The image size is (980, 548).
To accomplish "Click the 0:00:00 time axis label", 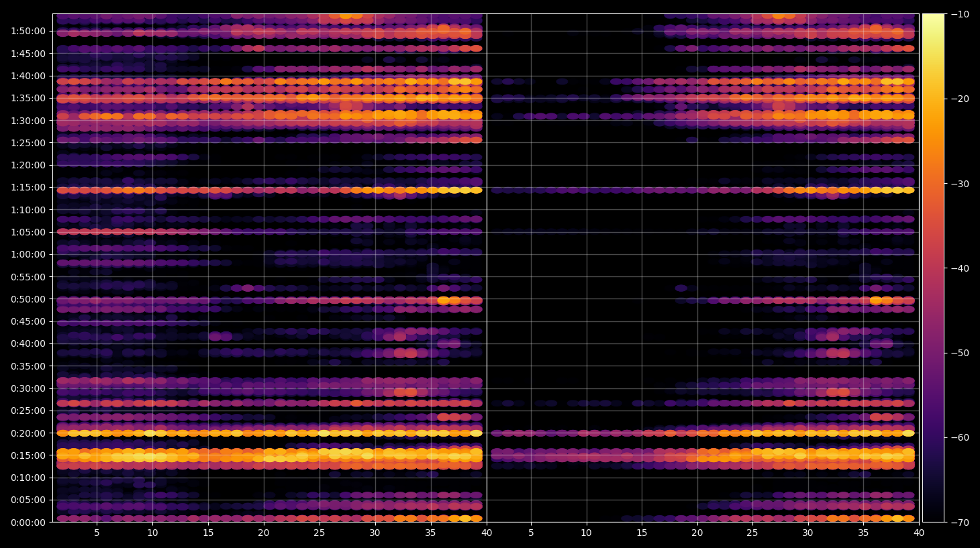I will [28, 523].
